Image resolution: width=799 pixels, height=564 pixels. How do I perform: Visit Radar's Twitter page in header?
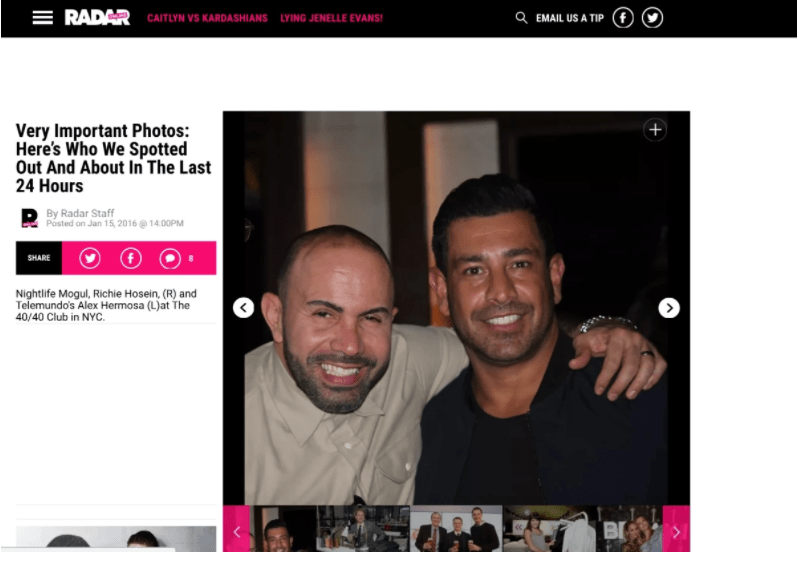(652, 18)
